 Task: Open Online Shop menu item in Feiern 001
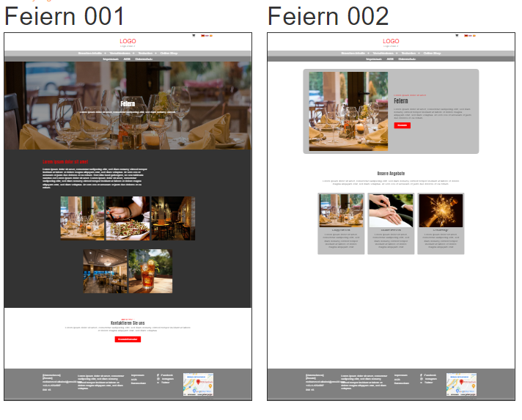coord(169,54)
